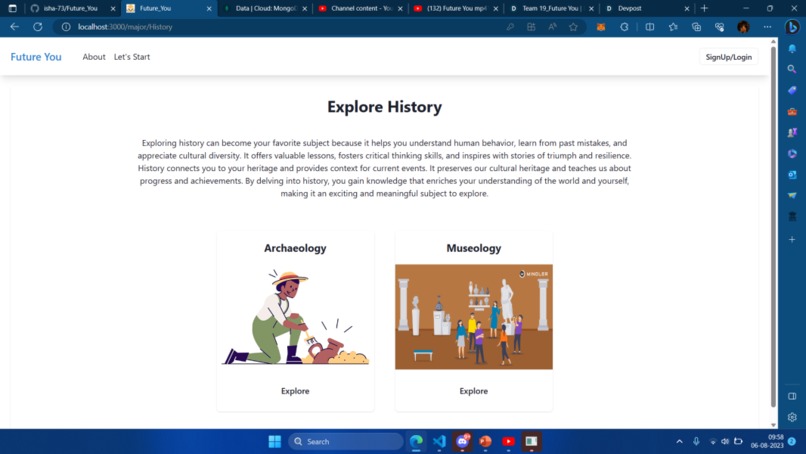This screenshot has width=806, height=454.
Task: Open a new browser tab
Action: click(704, 8)
